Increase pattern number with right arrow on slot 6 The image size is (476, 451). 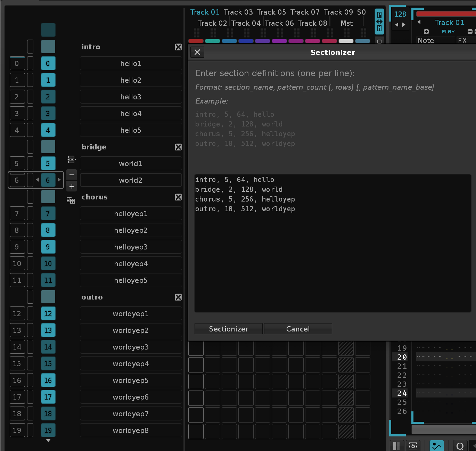coord(59,180)
